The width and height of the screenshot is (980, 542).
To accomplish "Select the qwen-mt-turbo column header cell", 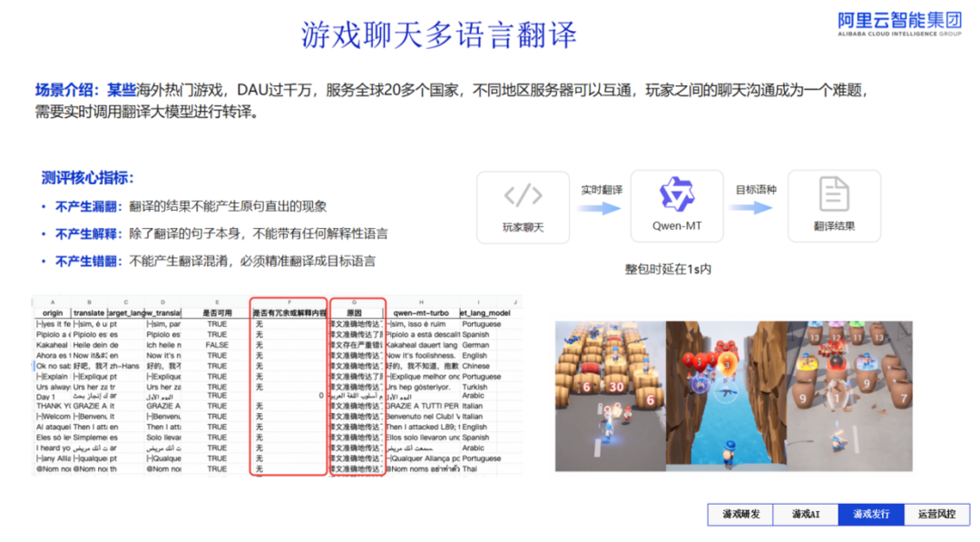I will point(421,312).
